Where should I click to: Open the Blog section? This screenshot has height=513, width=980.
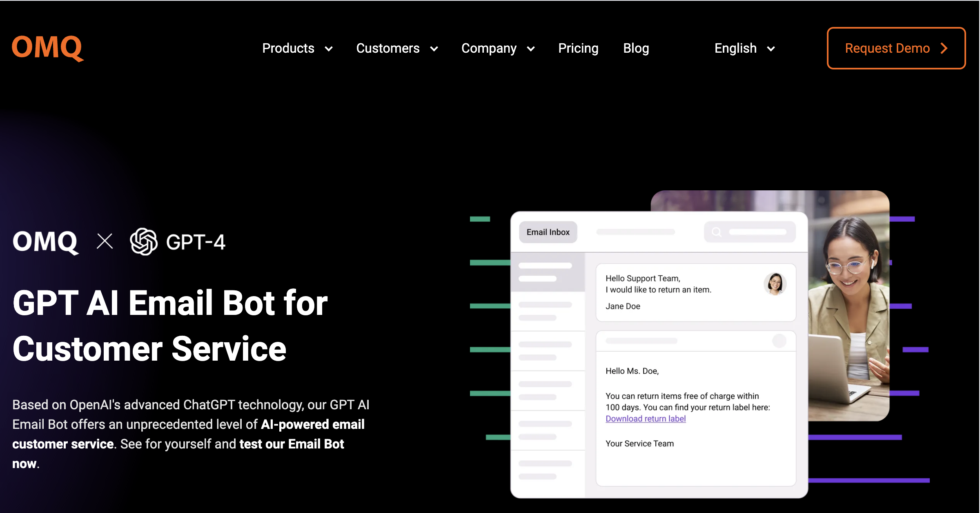coord(636,48)
